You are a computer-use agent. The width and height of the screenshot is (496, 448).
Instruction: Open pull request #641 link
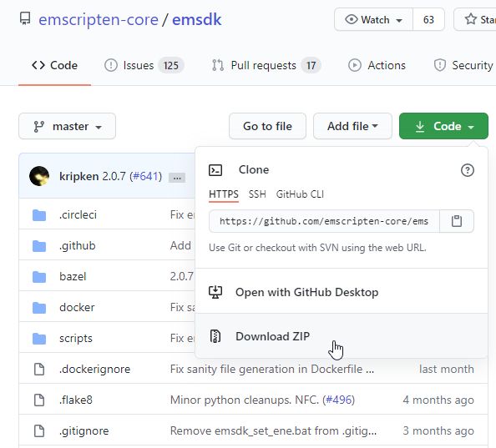pyautogui.click(x=145, y=176)
